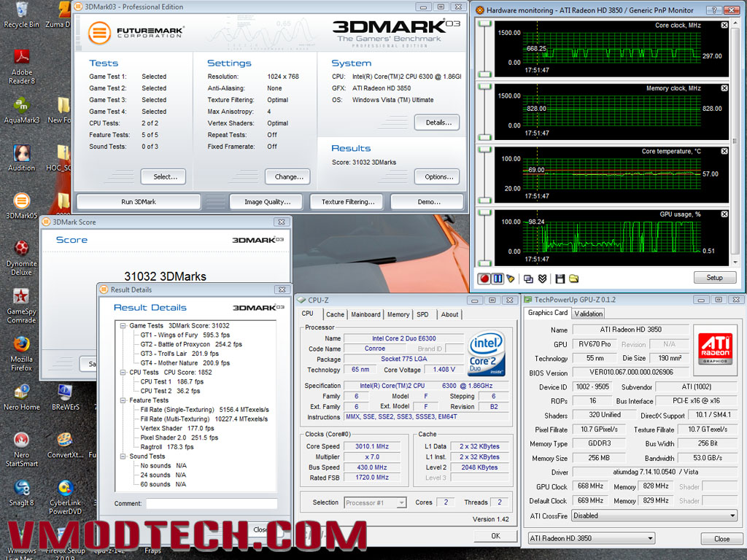Open the Nero Home desktop shortcut
This screenshot has height=560, width=747.
[x=21, y=397]
